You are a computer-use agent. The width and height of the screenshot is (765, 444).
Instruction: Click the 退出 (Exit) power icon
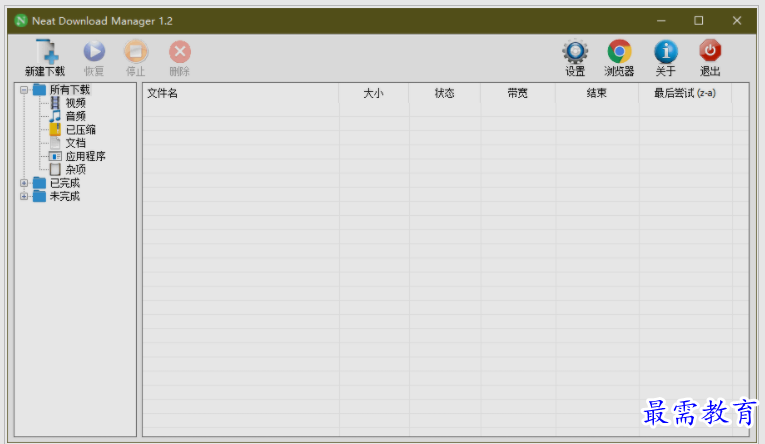pyautogui.click(x=710, y=51)
